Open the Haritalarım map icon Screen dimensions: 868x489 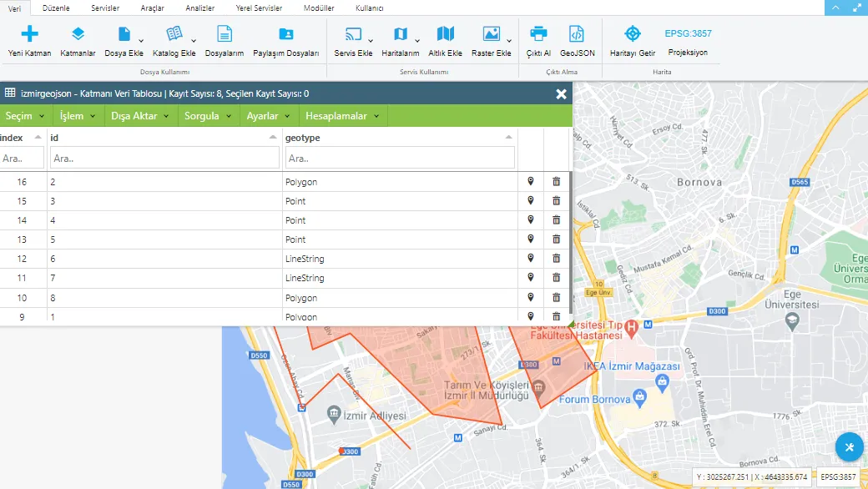[x=401, y=33]
